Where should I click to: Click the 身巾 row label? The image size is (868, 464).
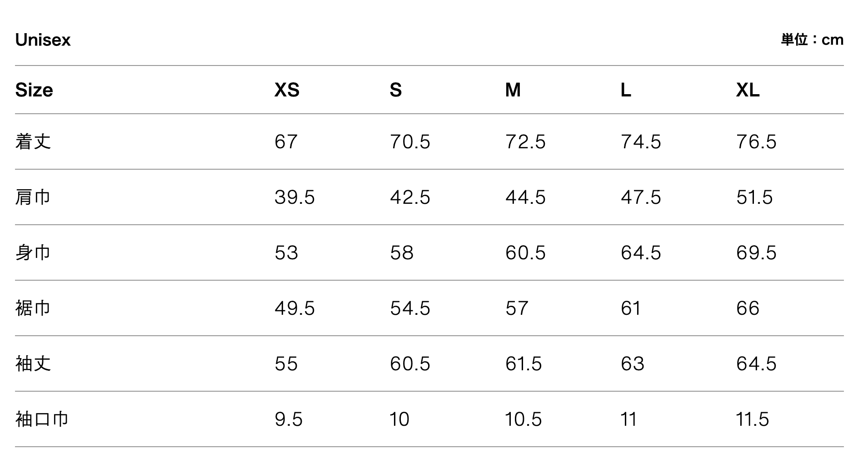33,252
